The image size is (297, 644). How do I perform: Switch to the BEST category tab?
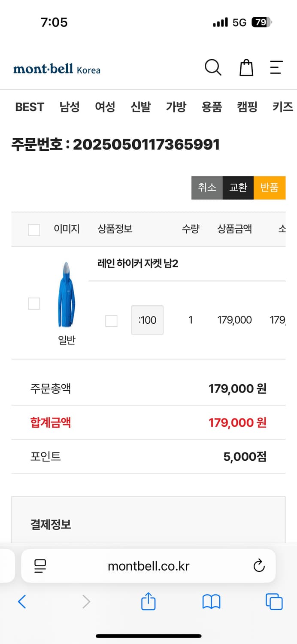tap(29, 107)
